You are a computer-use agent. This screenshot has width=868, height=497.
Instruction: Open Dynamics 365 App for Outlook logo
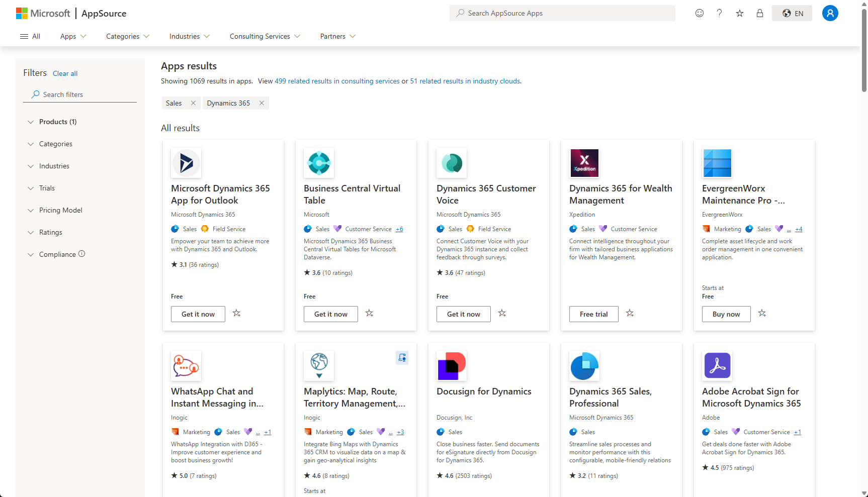(x=186, y=163)
